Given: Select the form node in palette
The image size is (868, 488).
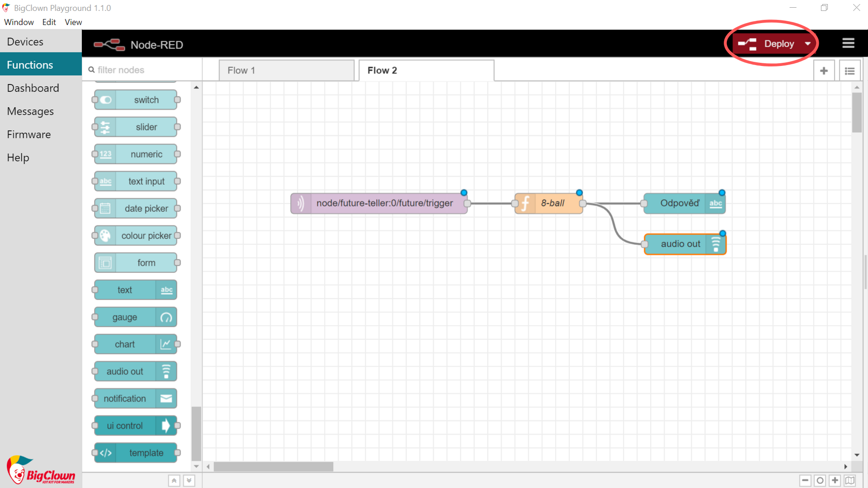Looking at the screenshot, I should click(x=136, y=263).
